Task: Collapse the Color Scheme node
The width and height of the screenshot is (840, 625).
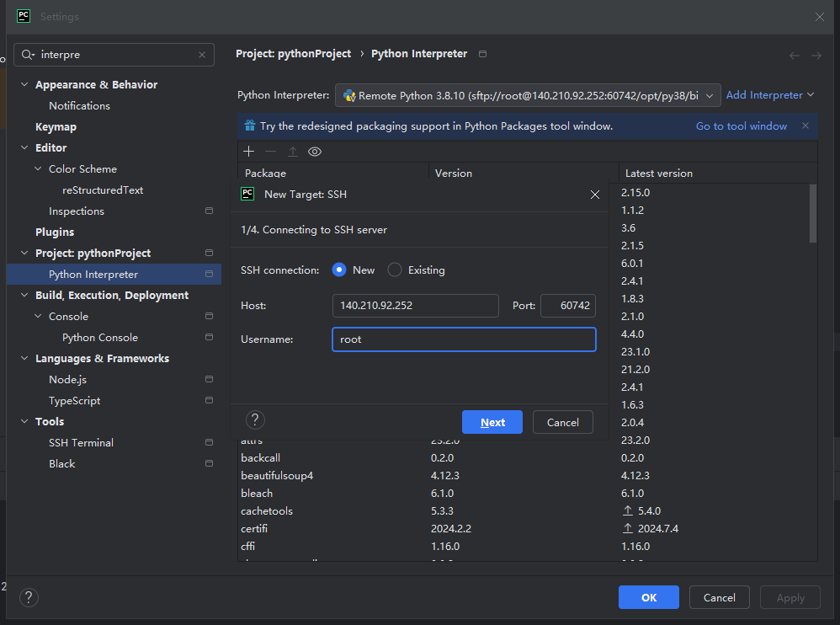Action: coord(38,168)
